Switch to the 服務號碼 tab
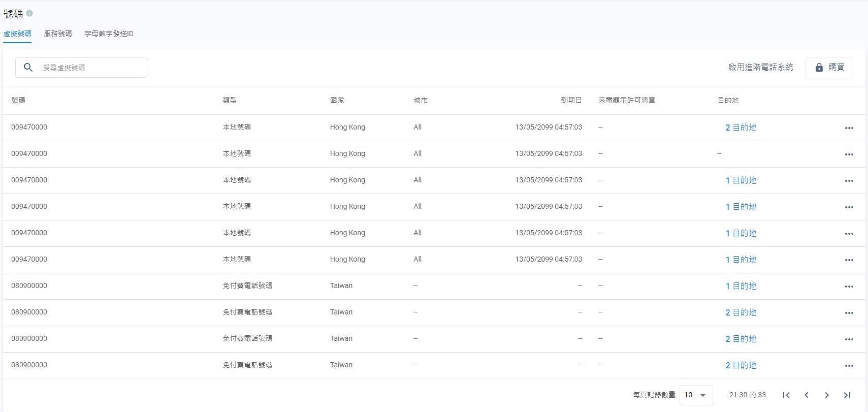The width and height of the screenshot is (868, 412). tap(58, 34)
